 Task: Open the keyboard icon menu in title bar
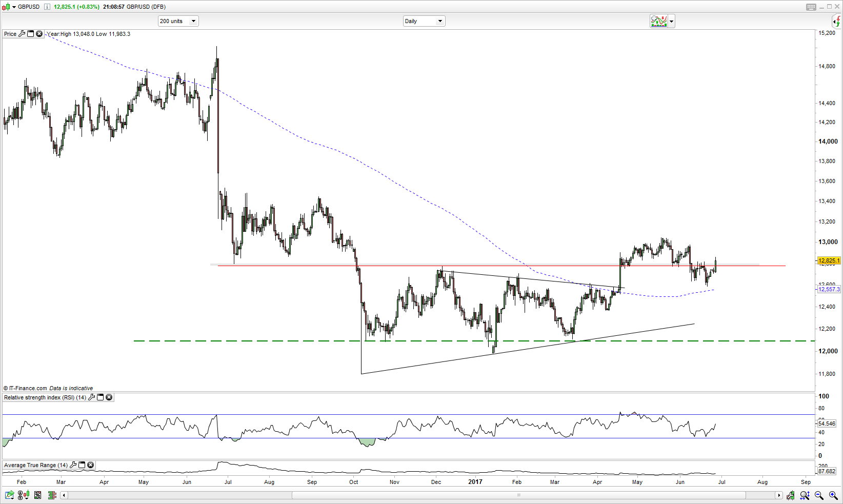pos(811,7)
